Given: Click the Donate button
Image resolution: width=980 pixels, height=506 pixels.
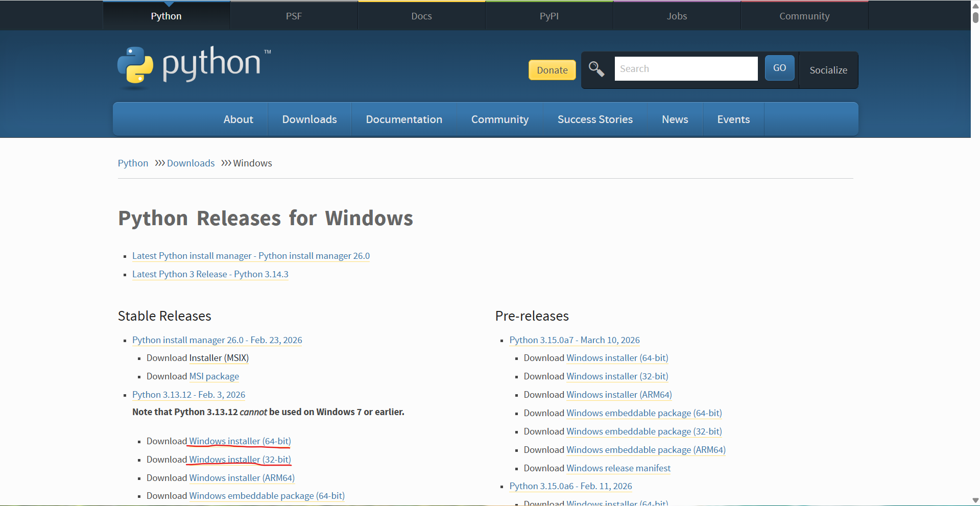Looking at the screenshot, I should (552, 70).
